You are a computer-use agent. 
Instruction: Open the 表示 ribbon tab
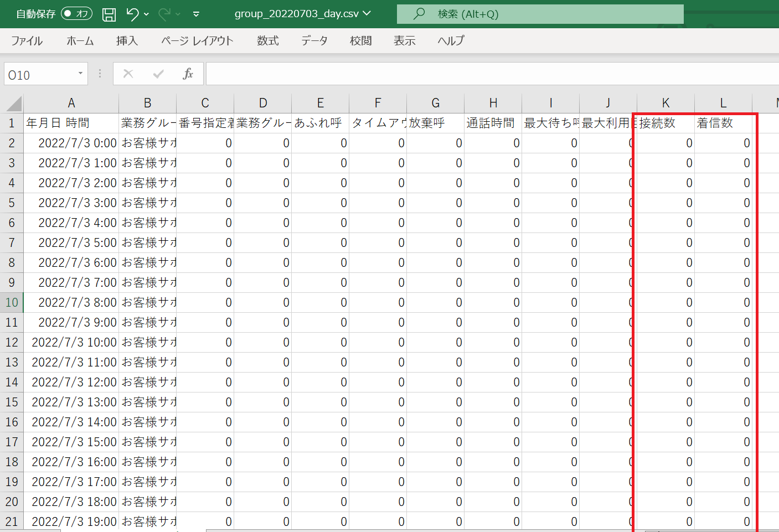tap(405, 41)
